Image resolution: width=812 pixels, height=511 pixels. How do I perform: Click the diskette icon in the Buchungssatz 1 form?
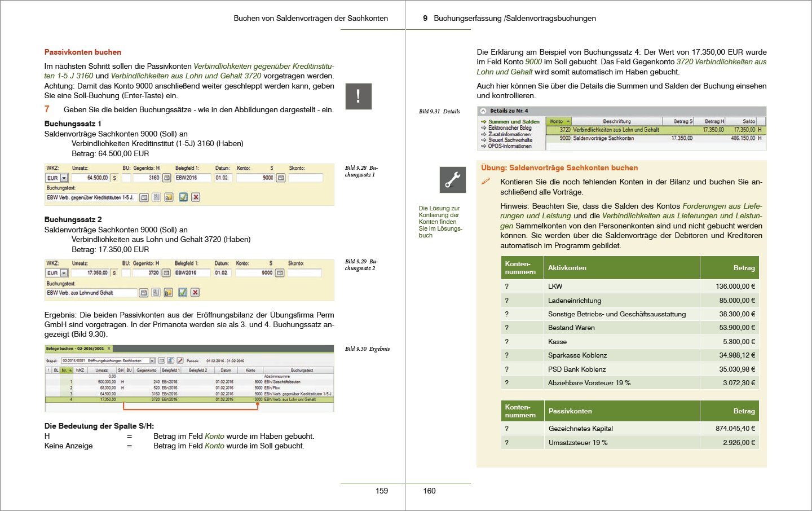[x=156, y=197]
